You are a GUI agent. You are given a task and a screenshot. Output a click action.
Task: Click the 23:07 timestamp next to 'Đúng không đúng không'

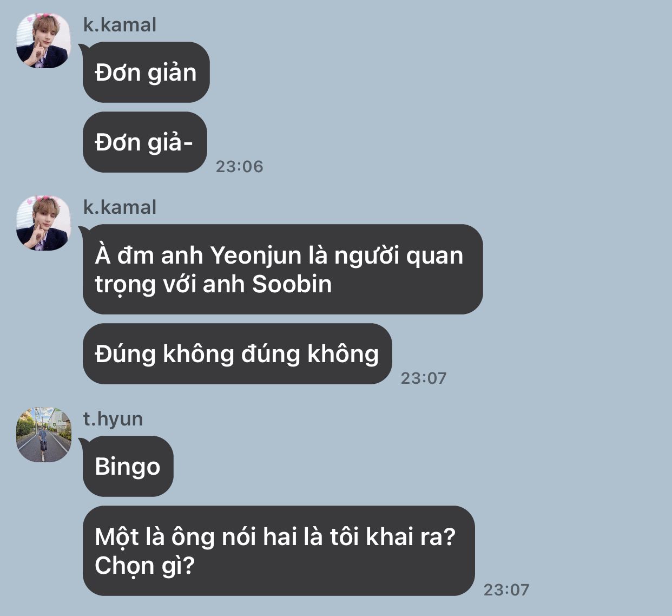[424, 378]
